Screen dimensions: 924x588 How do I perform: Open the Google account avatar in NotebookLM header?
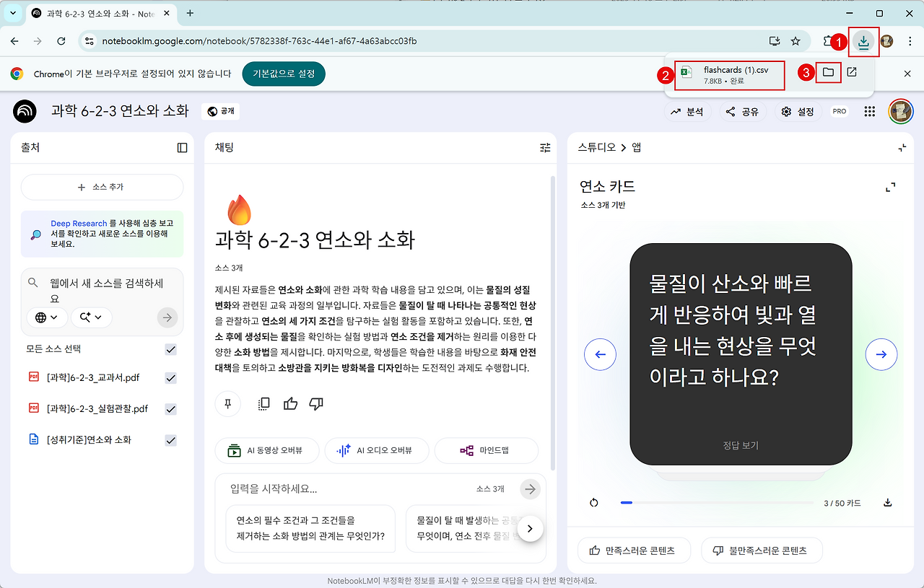pyautogui.click(x=901, y=111)
